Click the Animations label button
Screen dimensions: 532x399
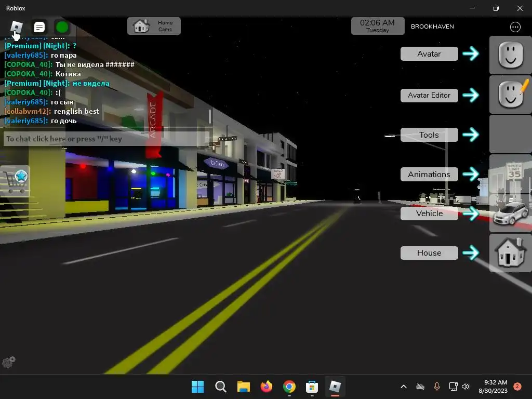pyautogui.click(x=429, y=174)
